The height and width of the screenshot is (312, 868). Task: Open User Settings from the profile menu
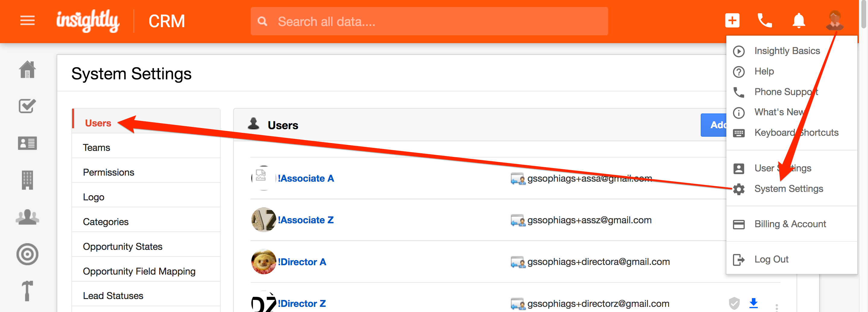pyautogui.click(x=782, y=168)
